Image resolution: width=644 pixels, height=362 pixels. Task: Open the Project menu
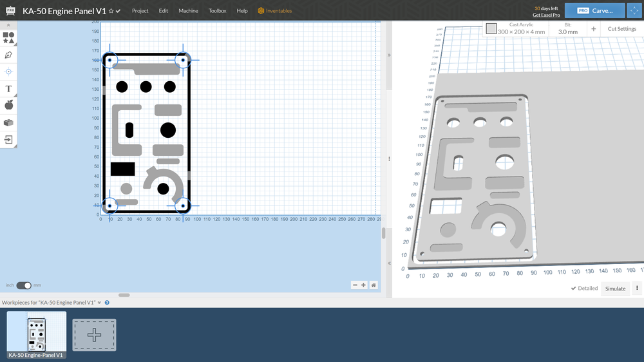[x=140, y=11]
